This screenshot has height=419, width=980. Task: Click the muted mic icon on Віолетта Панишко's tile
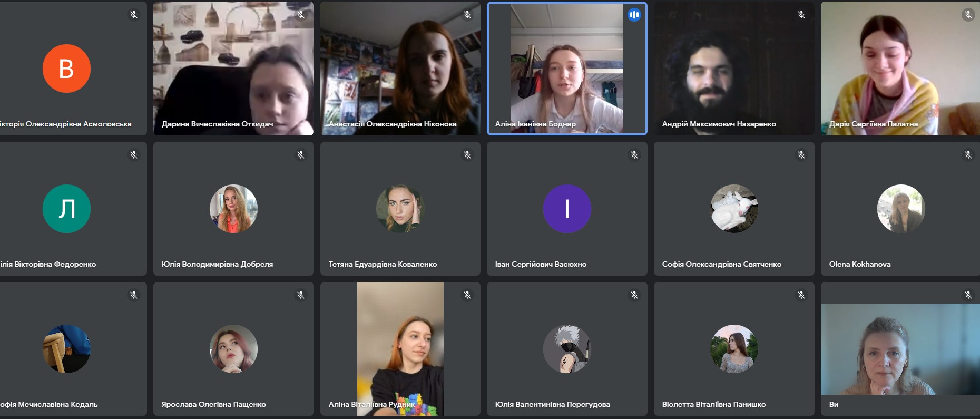pos(801,295)
